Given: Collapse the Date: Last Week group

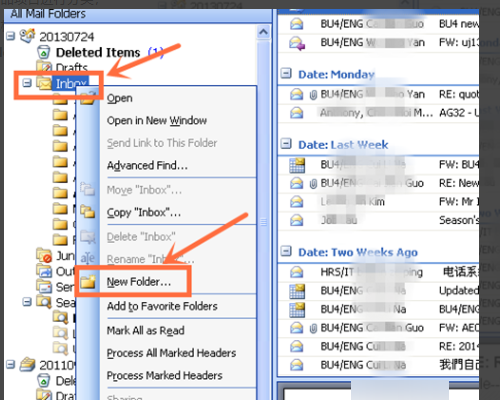Looking at the screenshot, I should [286, 144].
